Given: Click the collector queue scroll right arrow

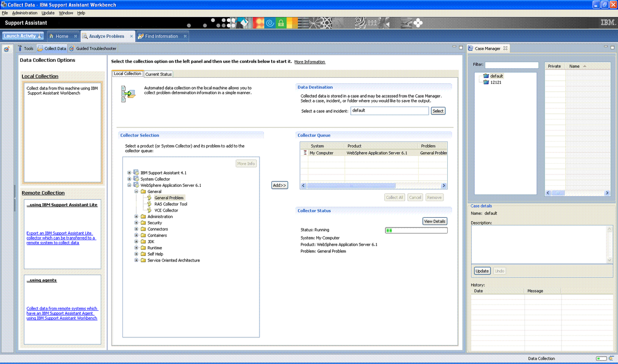Looking at the screenshot, I should coord(444,186).
